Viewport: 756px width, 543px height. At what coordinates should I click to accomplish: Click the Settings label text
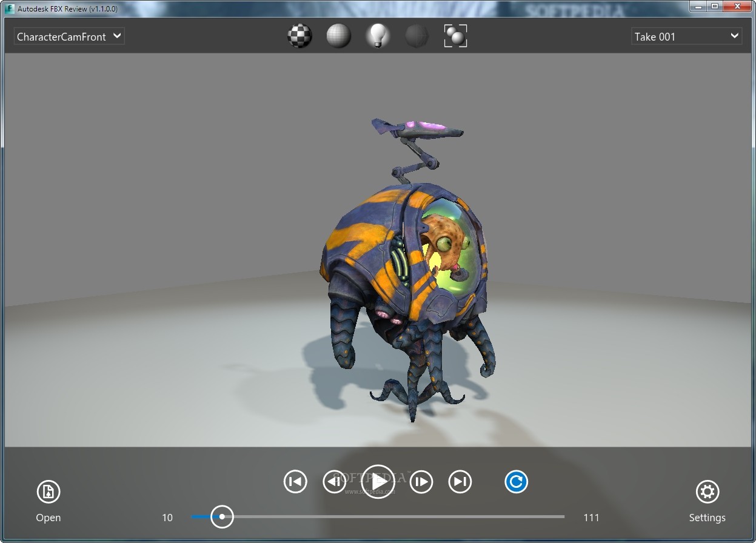pos(707,518)
